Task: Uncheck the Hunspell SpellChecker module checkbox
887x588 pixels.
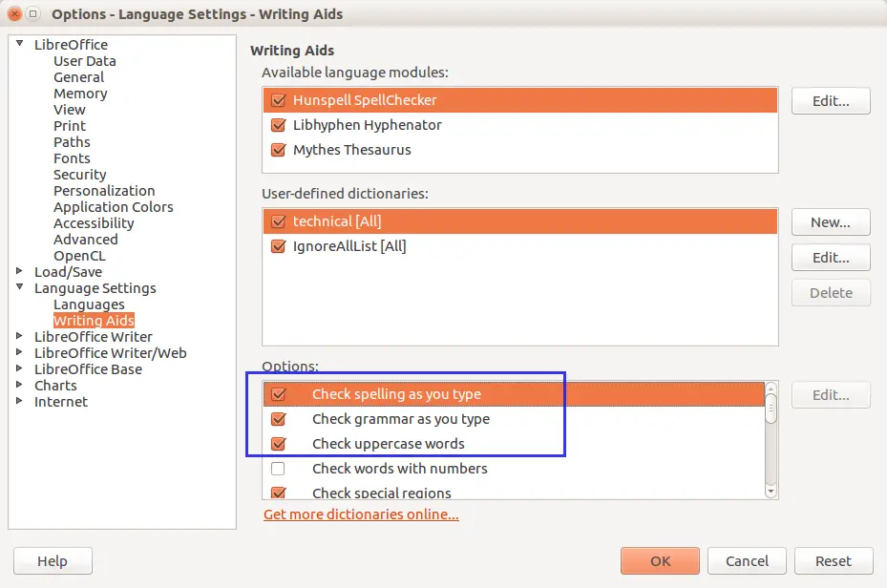Action: click(279, 100)
